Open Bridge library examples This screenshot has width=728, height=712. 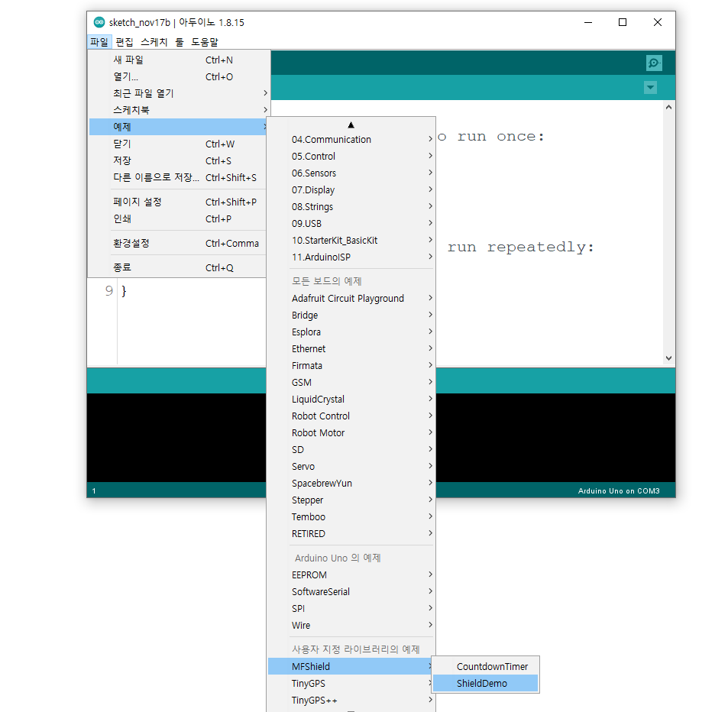(x=351, y=315)
